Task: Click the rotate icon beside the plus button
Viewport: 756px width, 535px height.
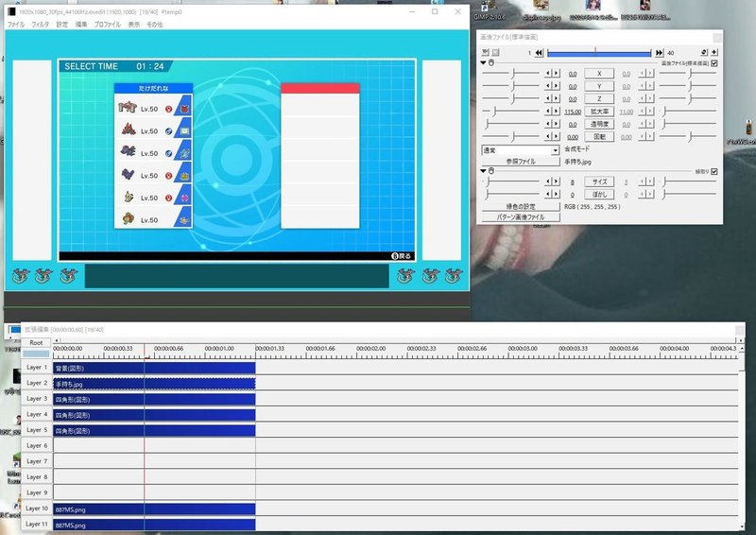Action: tap(704, 52)
